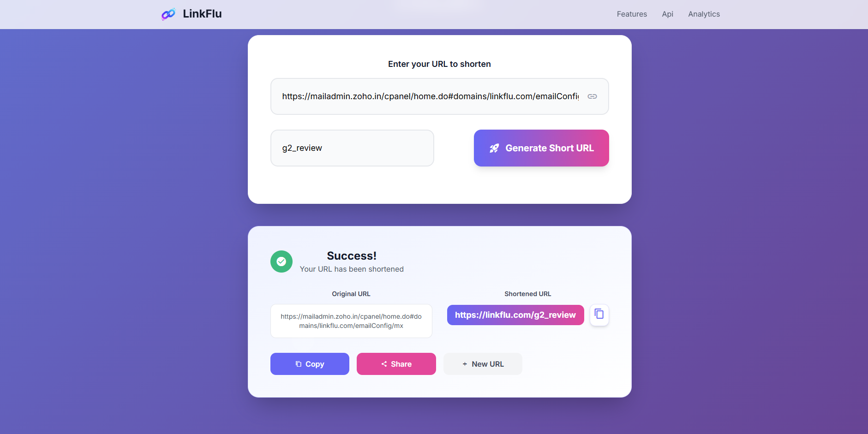Image resolution: width=868 pixels, height=434 pixels.
Task: Click the rocket icon on Generate Short URL
Action: click(x=494, y=148)
